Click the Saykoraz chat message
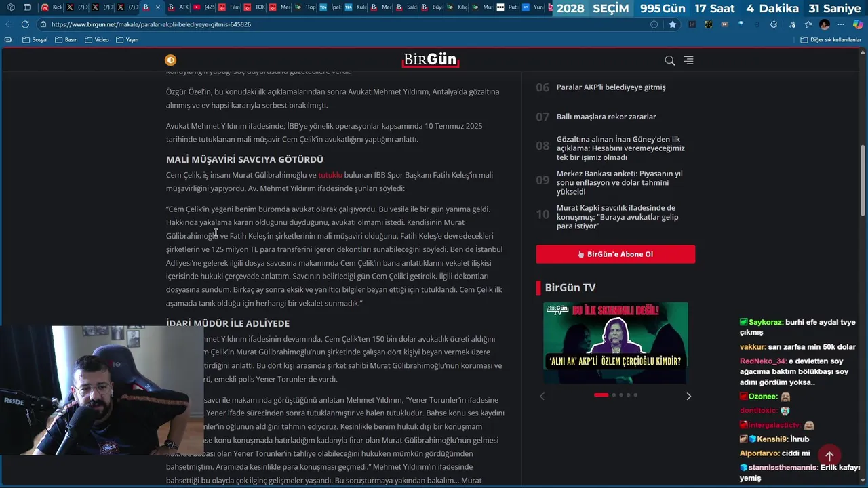This screenshot has width=868, height=488. point(797,327)
